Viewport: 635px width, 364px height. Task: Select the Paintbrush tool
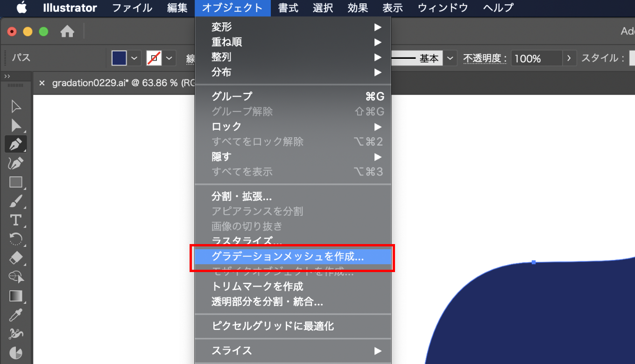tap(16, 201)
